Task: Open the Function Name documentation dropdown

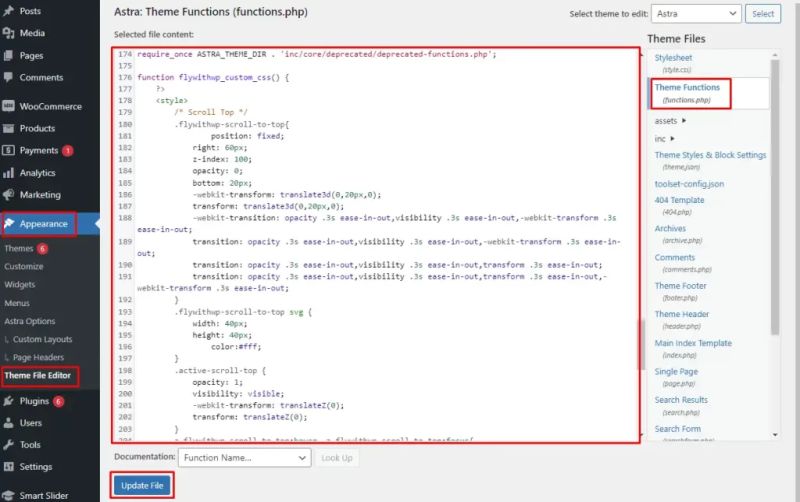Action: pos(244,458)
